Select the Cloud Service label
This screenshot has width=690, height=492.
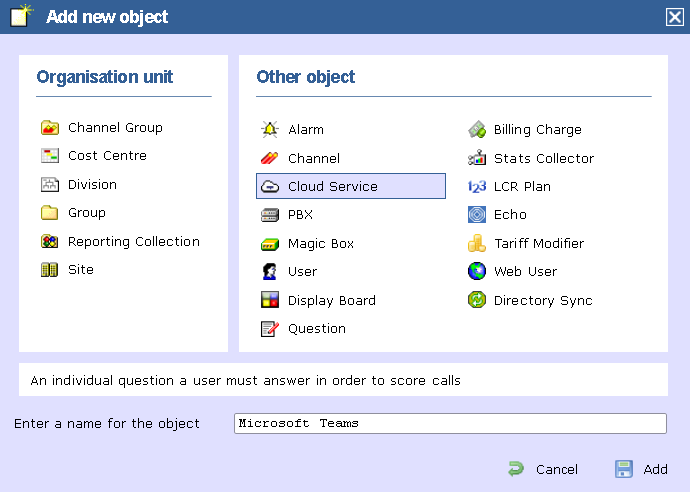click(x=333, y=187)
